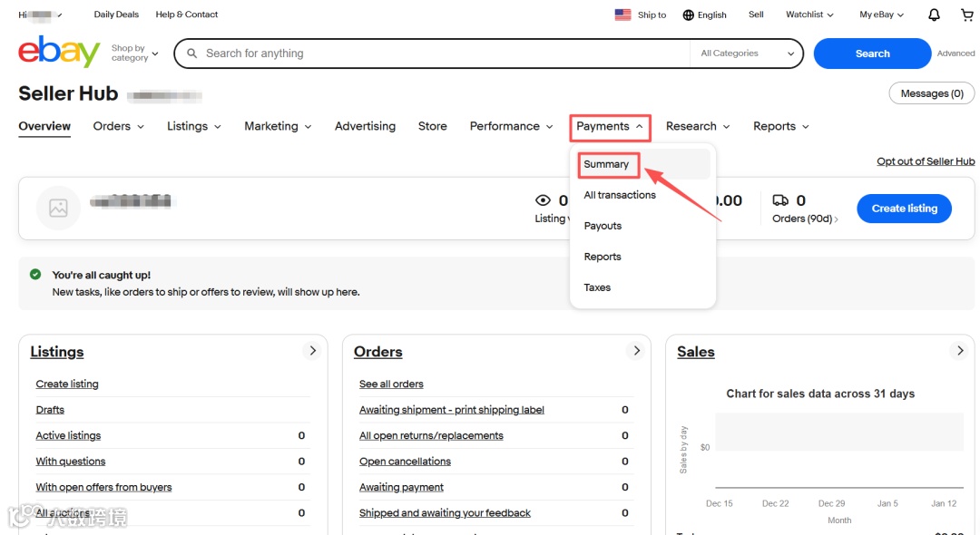The height and width of the screenshot is (535, 980).
Task: Select Payouts in Payments menu
Action: (603, 226)
